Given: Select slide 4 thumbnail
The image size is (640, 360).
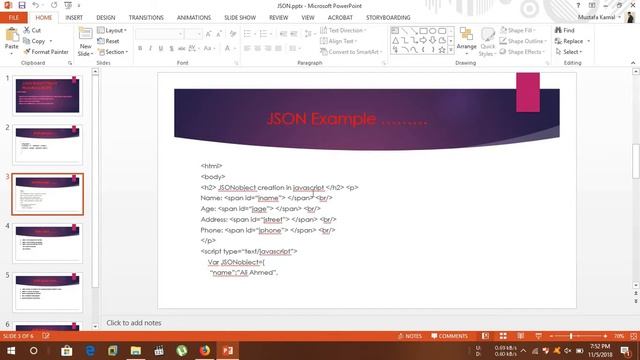Looking at the screenshot, I should tap(47, 243).
